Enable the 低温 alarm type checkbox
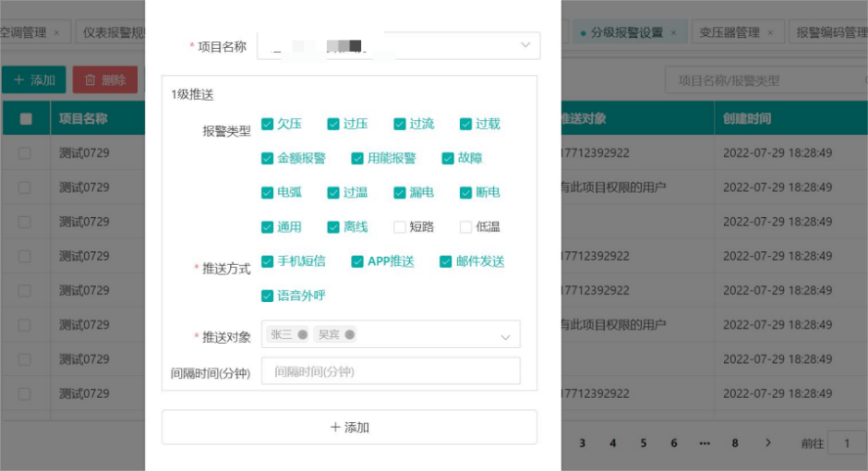 [x=466, y=227]
